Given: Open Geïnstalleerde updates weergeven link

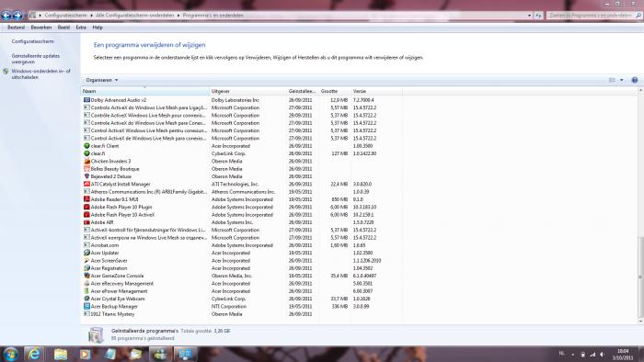Looking at the screenshot, I should 35,59.
